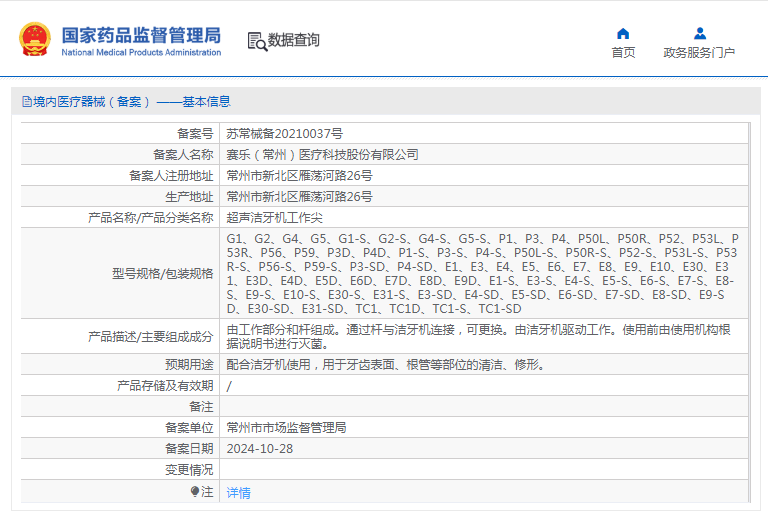Select product name 超声洁牙机工作尖
Image resolution: width=768 pixels, height=523 pixels.
[x=274, y=218]
